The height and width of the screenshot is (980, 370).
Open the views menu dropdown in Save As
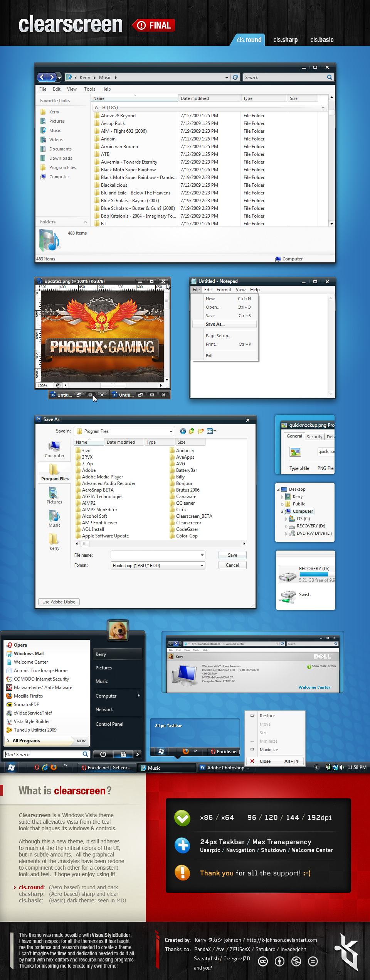point(215,431)
